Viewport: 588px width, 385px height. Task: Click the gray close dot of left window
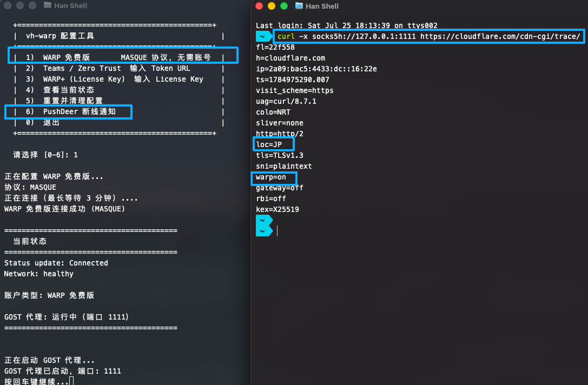click(7, 5)
